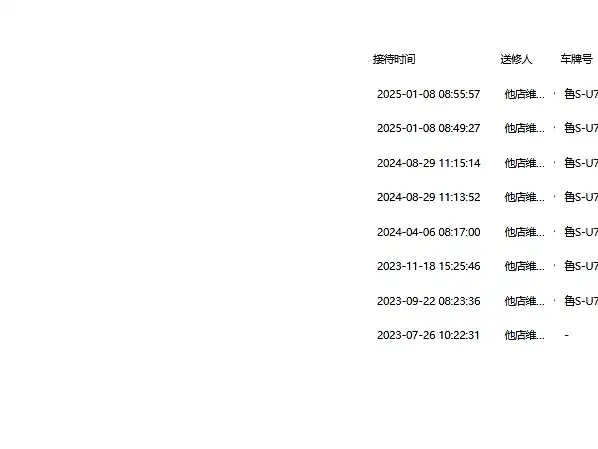Select the 2024-04-06 08:17:00 record

pyautogui.click(x=428, y=232)
